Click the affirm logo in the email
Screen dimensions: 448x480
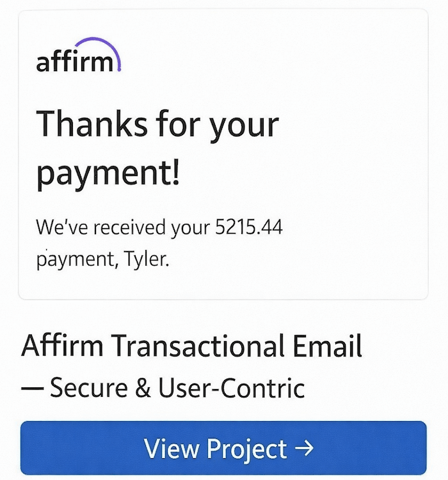[x=78, y=62]
